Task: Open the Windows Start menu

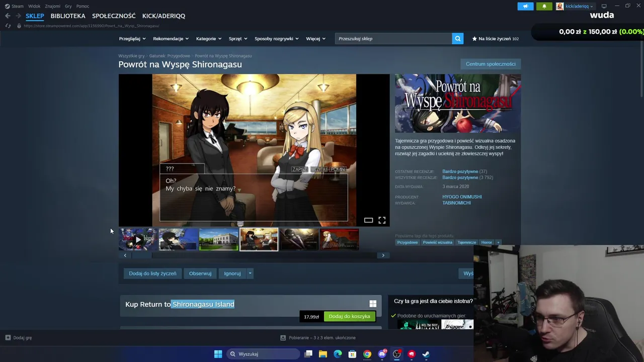Action: tap(218, 354)
